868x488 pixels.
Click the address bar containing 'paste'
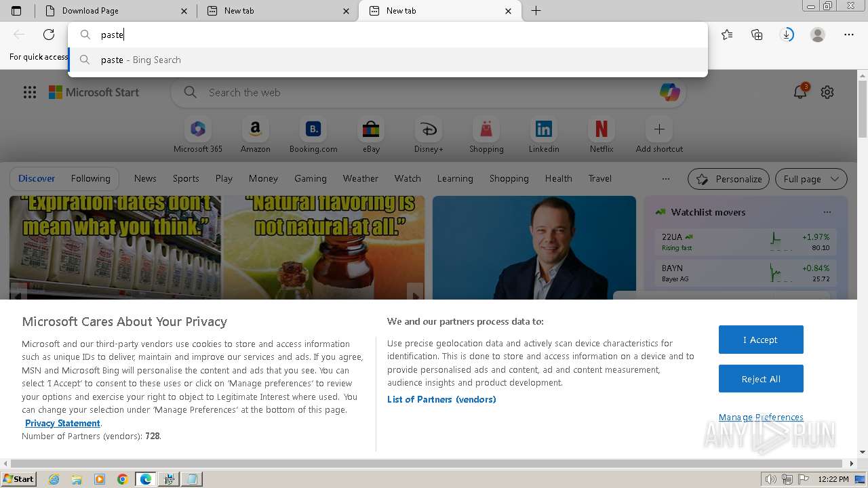388,35
